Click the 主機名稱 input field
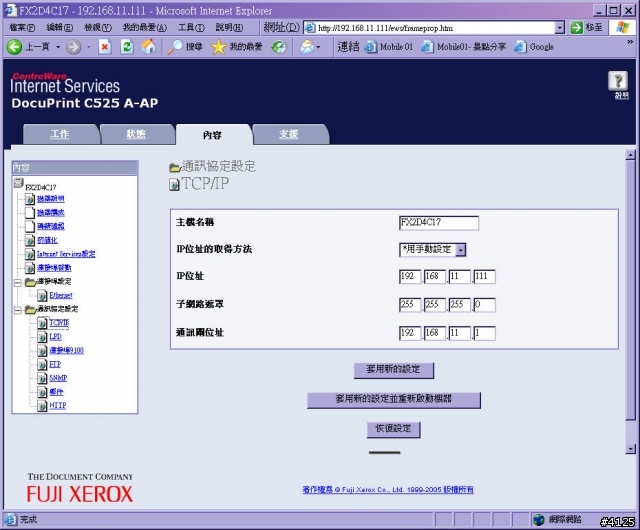640x530 pixels. coord(439,223)
